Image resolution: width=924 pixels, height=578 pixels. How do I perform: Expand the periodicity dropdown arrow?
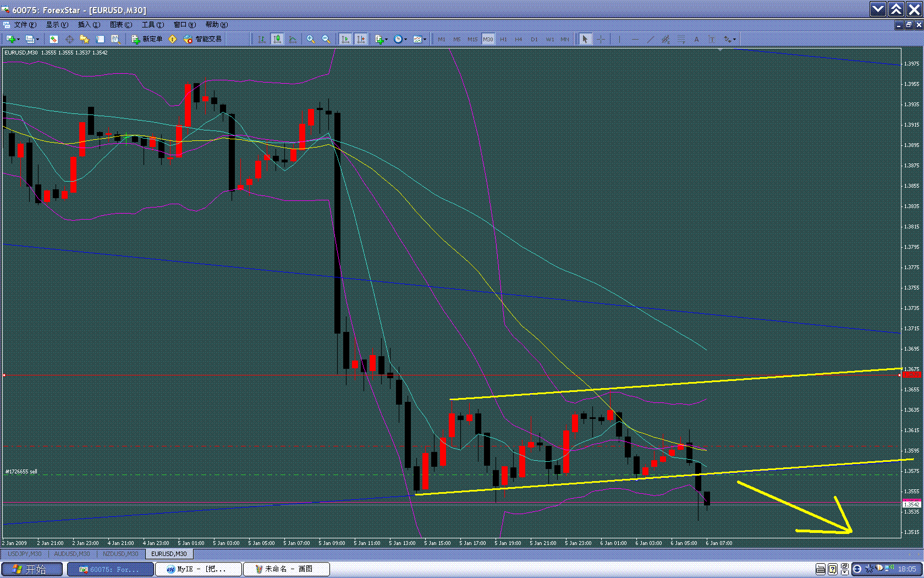(406, 39)
